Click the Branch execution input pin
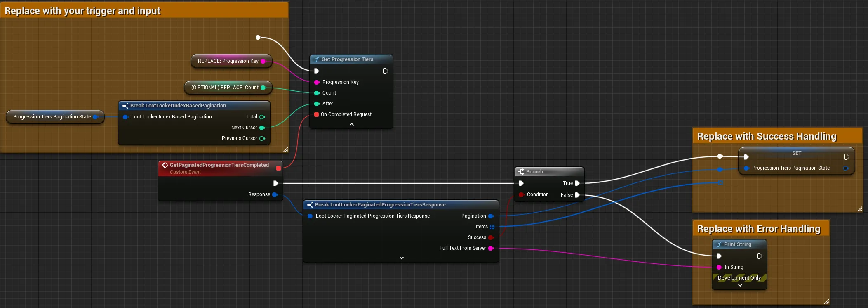The width and height of the screenshot is (868, 308). 521,183
